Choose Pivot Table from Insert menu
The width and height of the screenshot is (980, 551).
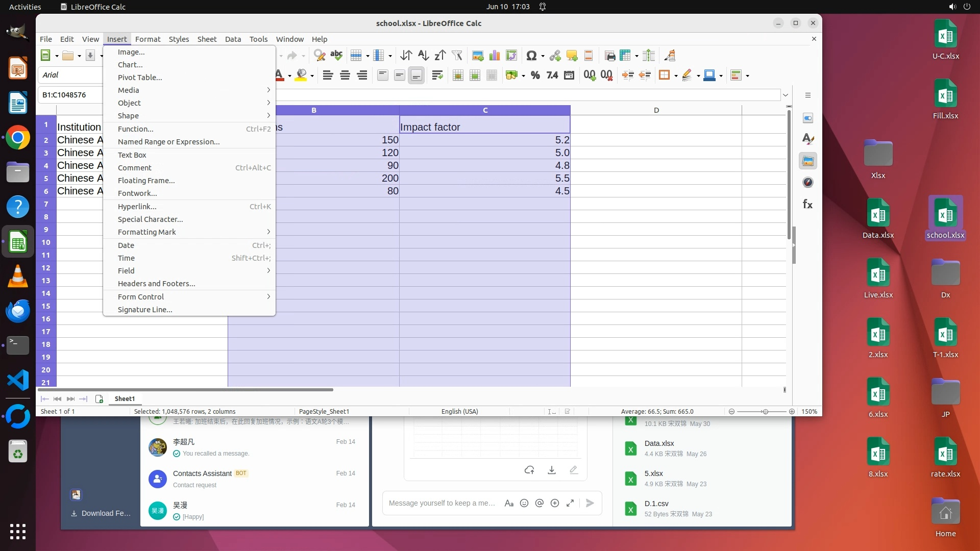point(140,77)
